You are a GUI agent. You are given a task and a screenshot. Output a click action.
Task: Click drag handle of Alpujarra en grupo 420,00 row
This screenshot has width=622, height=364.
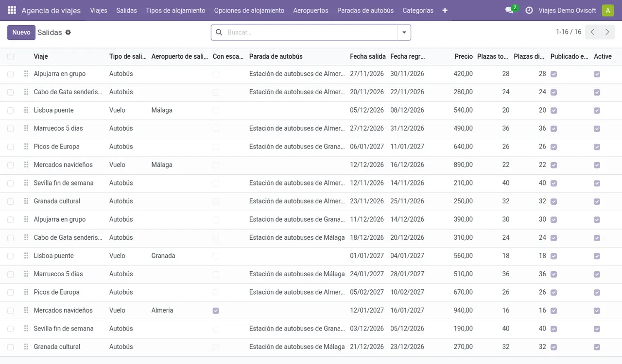click(26, 74)
